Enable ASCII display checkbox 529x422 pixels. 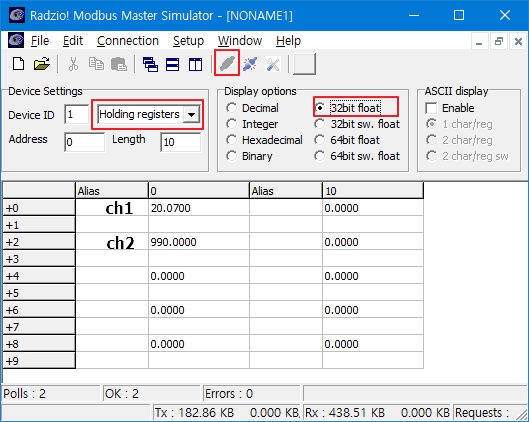450,108
